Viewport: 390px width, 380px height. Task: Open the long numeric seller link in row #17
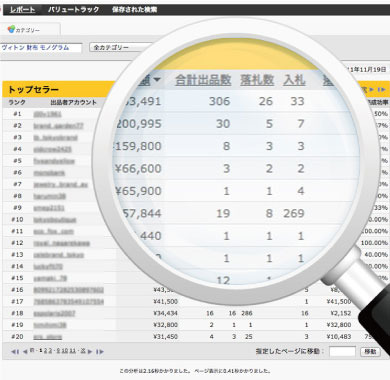coord(69,302)
